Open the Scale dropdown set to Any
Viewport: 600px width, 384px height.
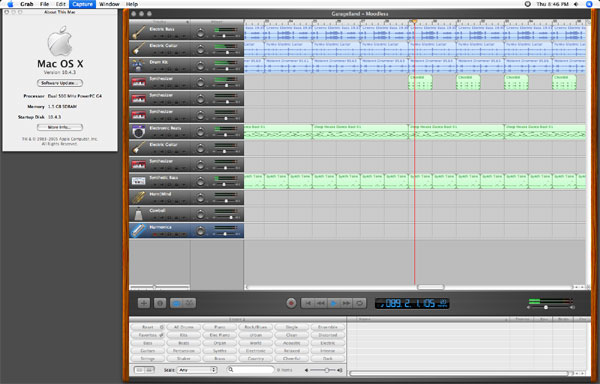tap(197, 370)
